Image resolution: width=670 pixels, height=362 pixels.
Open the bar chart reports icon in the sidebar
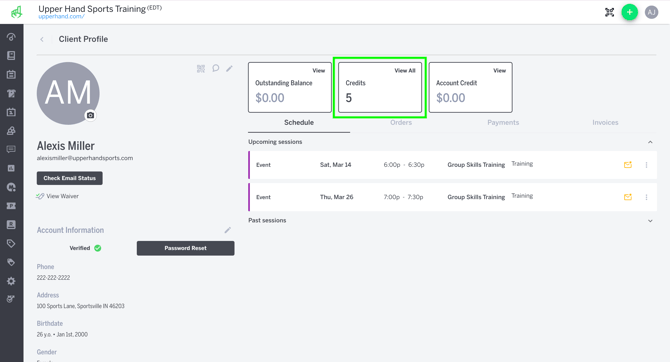11,168
